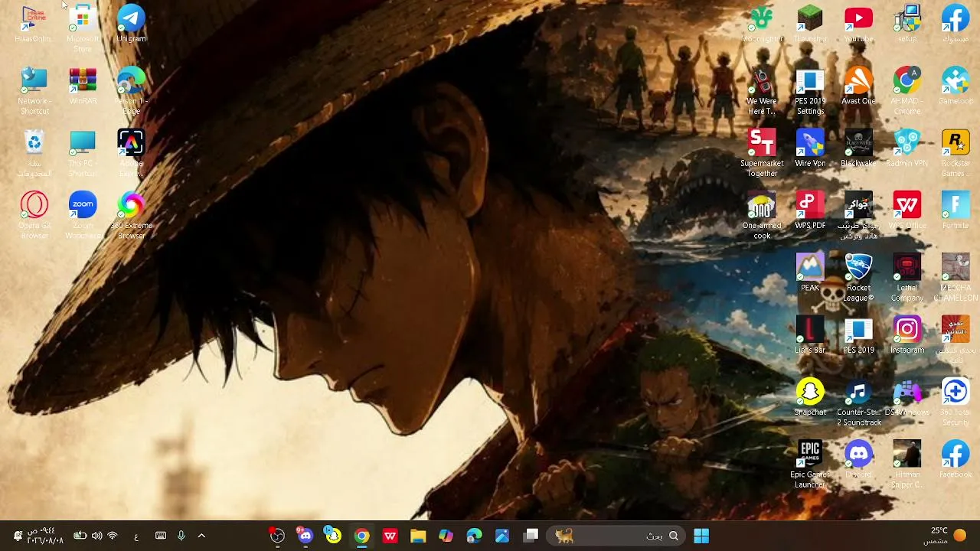Open the volume control in the tray
This screenshot has width=980, height=551.
pyautogui.click(x=96, y=536)
